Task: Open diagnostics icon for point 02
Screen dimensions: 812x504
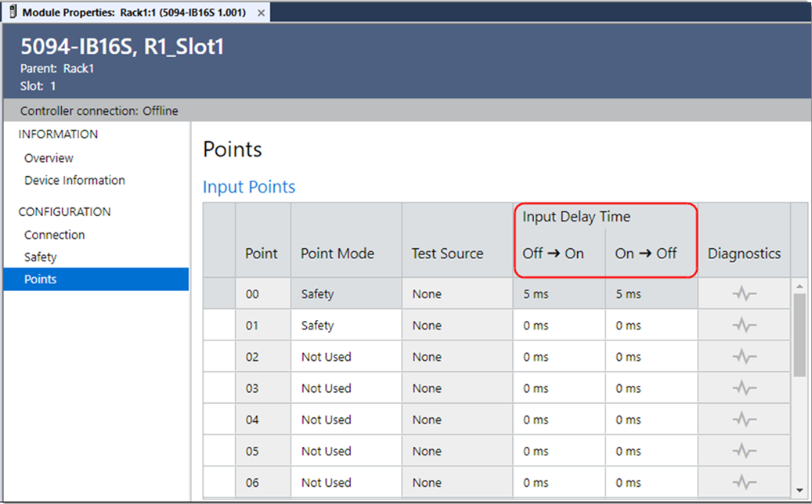Action: pos(744,357)
